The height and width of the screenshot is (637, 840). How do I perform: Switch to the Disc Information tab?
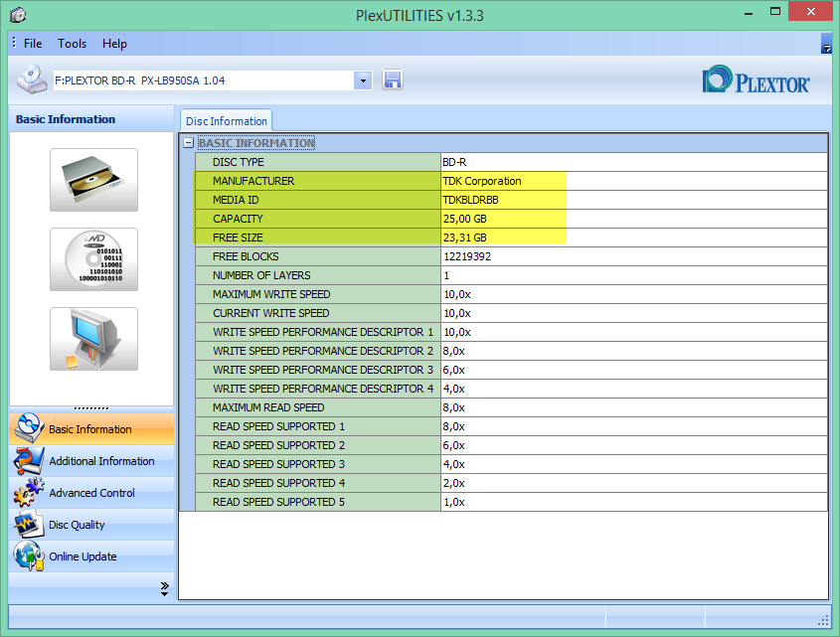tap(227, 121)
